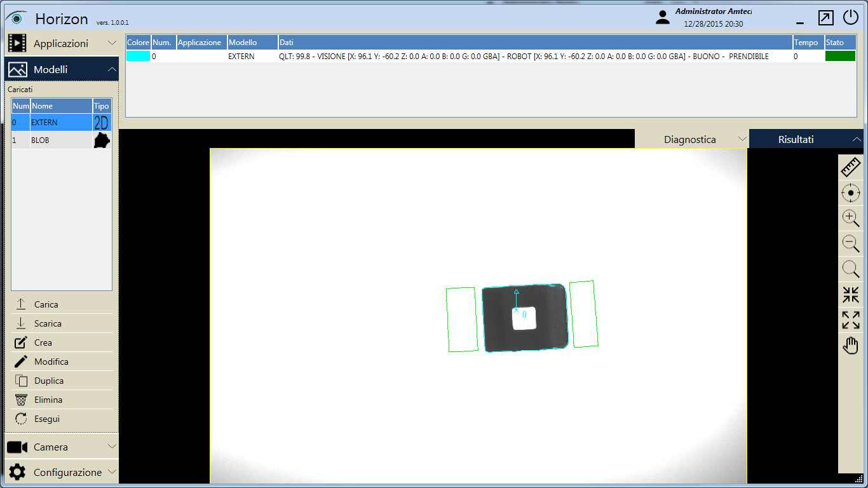Click the Applicazioni film strip icon
This screenshot has width=868, height=488.
pyautogui.click(x=17, y=44)
